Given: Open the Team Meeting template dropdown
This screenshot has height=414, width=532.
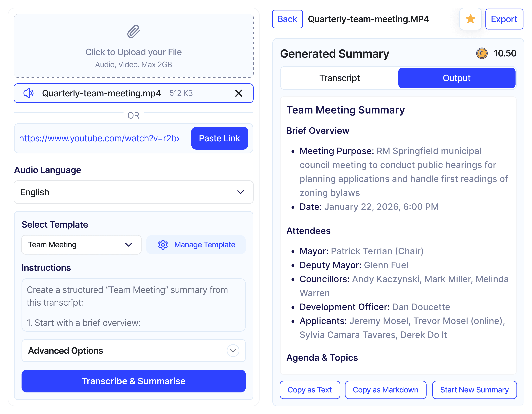Looking at the screenshot, I should [81, 245].
